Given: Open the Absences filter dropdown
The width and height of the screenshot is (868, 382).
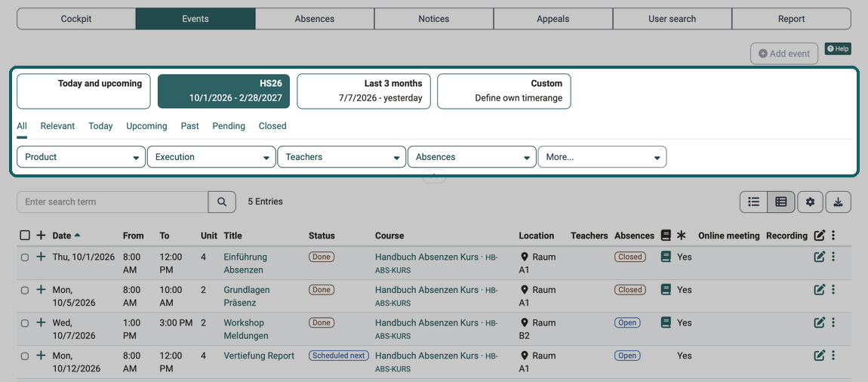Looking at the screenshot, I should 472,157.
